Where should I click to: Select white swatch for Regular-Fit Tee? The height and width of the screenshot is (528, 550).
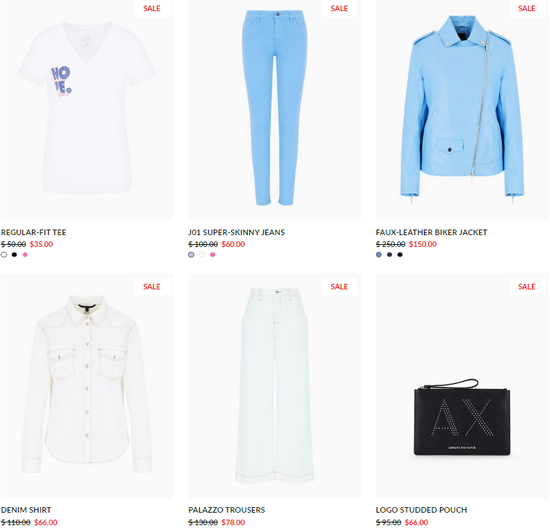coord(4,255)
